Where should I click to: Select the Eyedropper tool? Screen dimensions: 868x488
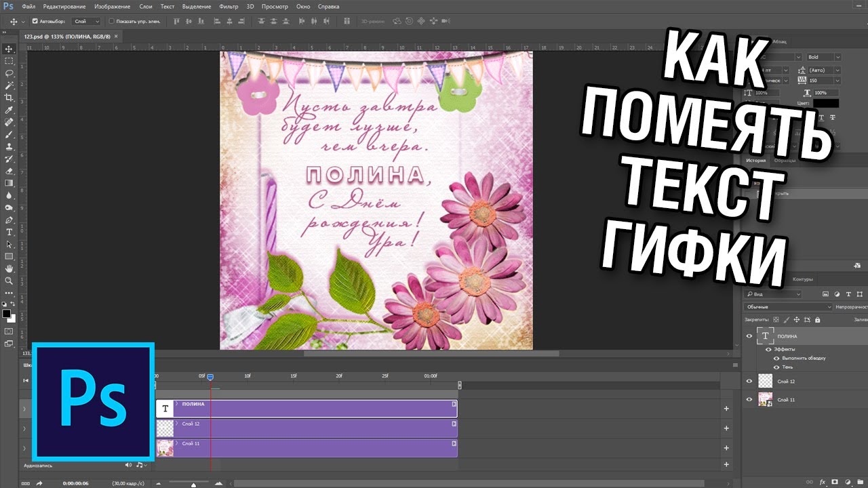(9, 110)
